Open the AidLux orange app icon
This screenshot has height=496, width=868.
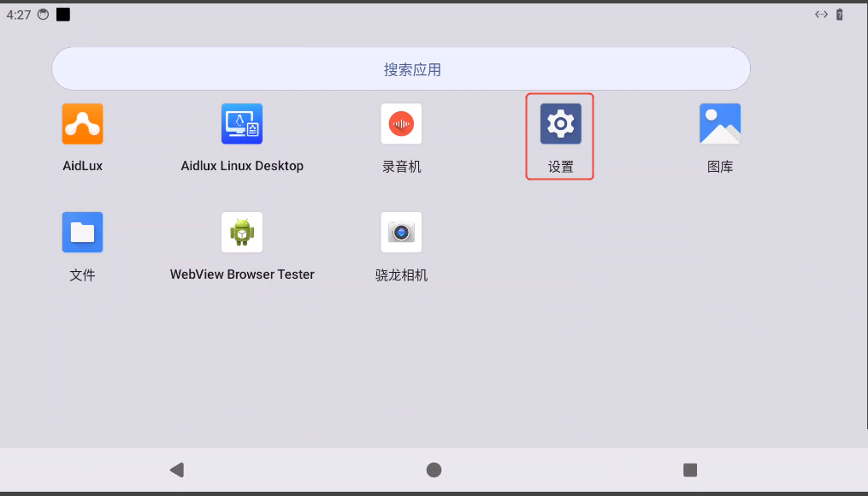point(82,124)
